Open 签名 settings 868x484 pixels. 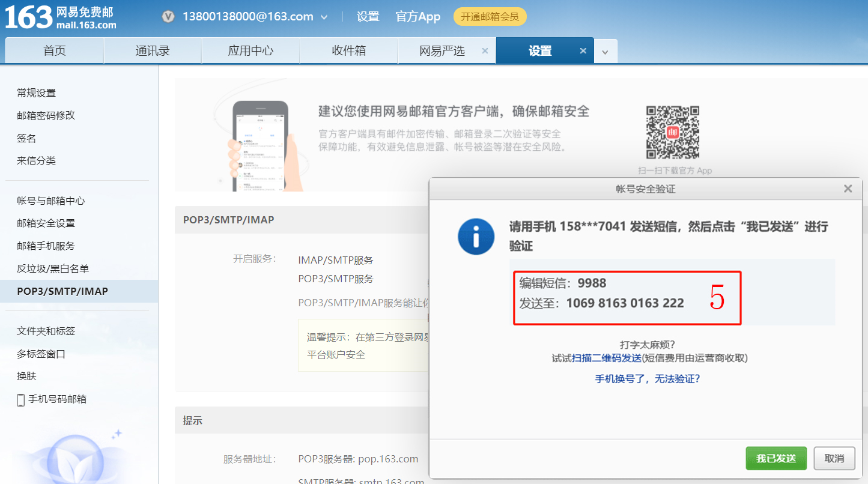[x=26, y=138]
